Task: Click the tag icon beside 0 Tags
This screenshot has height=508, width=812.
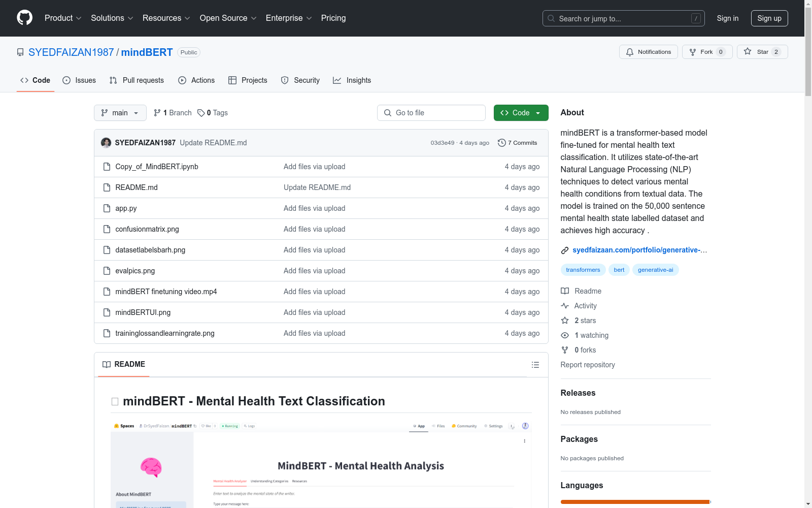Action: [x=201, y=113]
